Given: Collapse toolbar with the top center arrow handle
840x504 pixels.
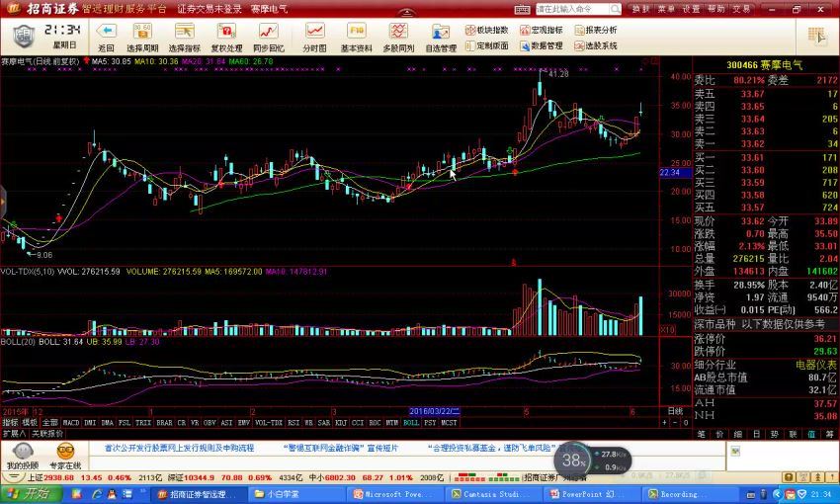Looking at the screenshot, I should 407,14.
